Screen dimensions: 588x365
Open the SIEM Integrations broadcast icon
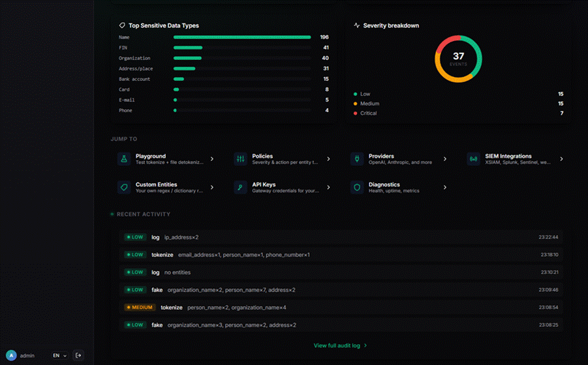474,159
